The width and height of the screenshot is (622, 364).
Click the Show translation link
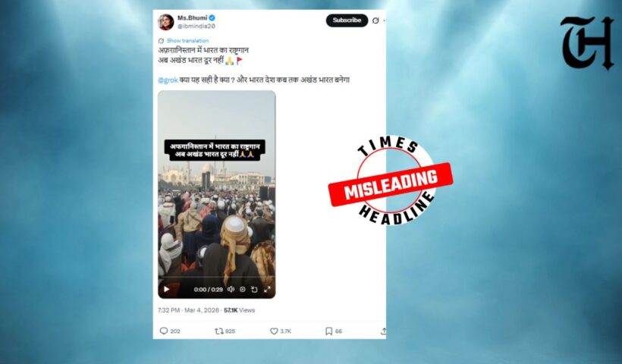[187, 40]
